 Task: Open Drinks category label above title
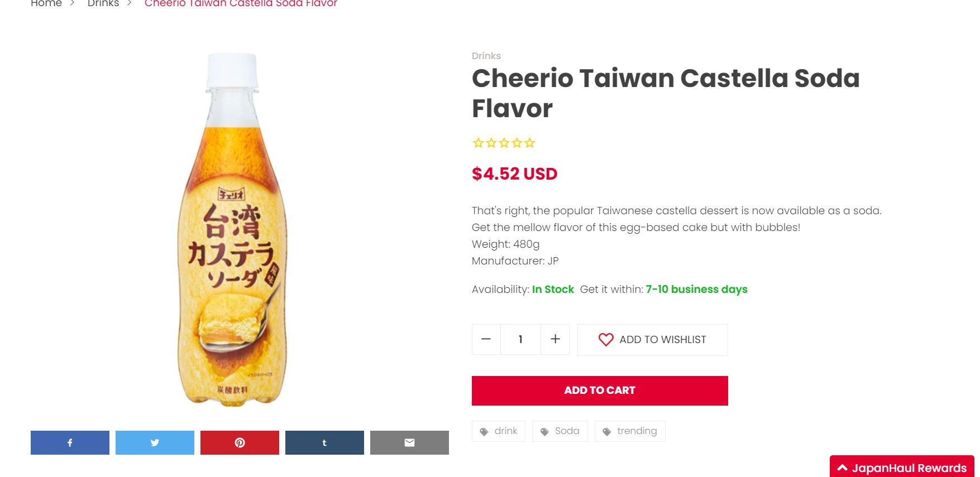pos(486,56)
